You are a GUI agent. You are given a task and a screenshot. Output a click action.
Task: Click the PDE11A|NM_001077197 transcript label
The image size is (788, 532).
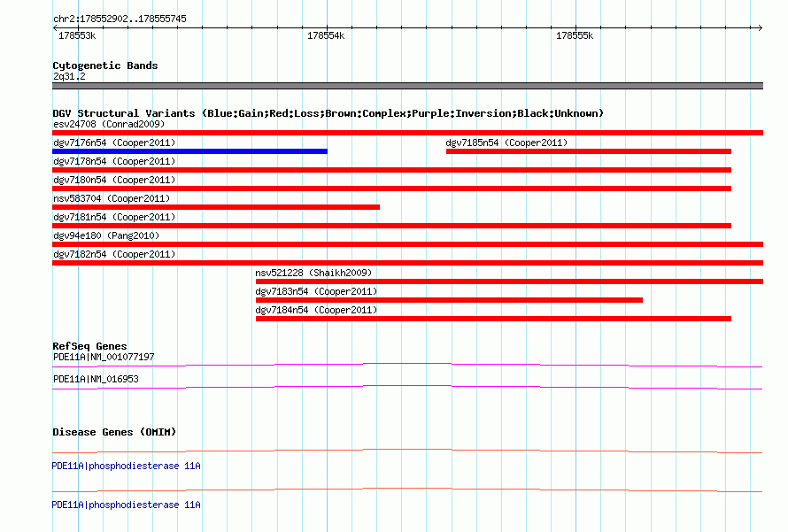tap(104, 357)
